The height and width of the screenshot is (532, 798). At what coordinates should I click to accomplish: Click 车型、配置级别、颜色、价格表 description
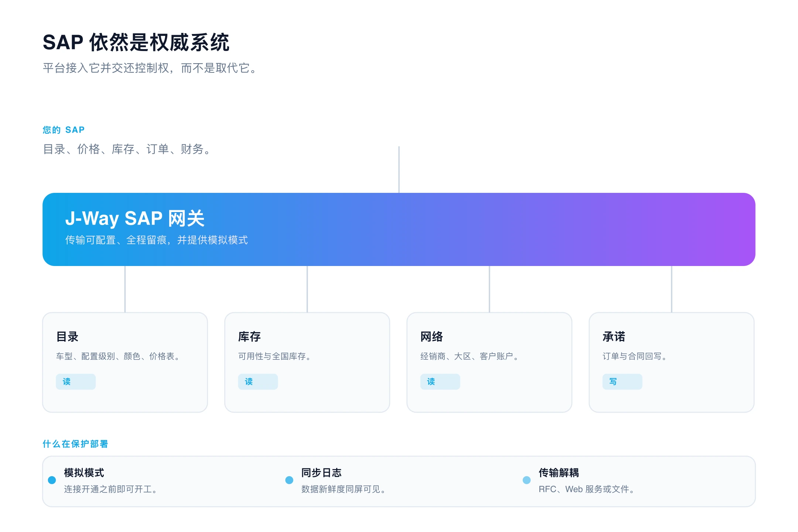(118, 356)
